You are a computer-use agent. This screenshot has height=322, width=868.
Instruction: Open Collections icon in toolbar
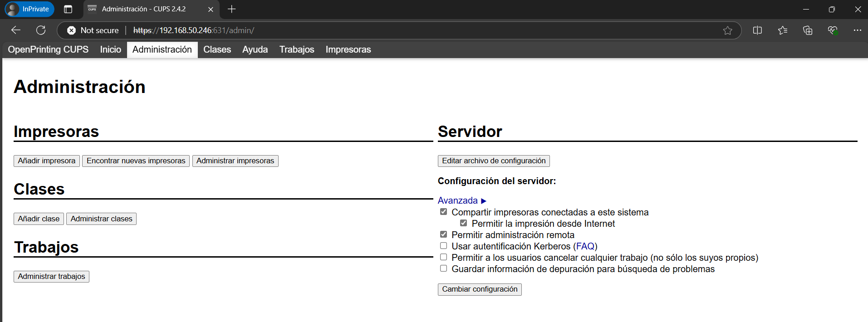[x=807, y=30]
